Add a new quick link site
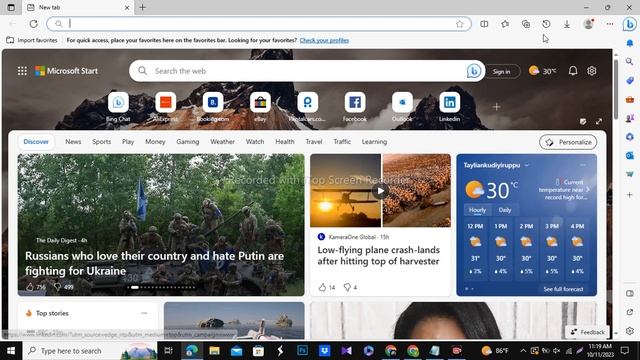Screen dimensions: 640x360 pos(496,107)
